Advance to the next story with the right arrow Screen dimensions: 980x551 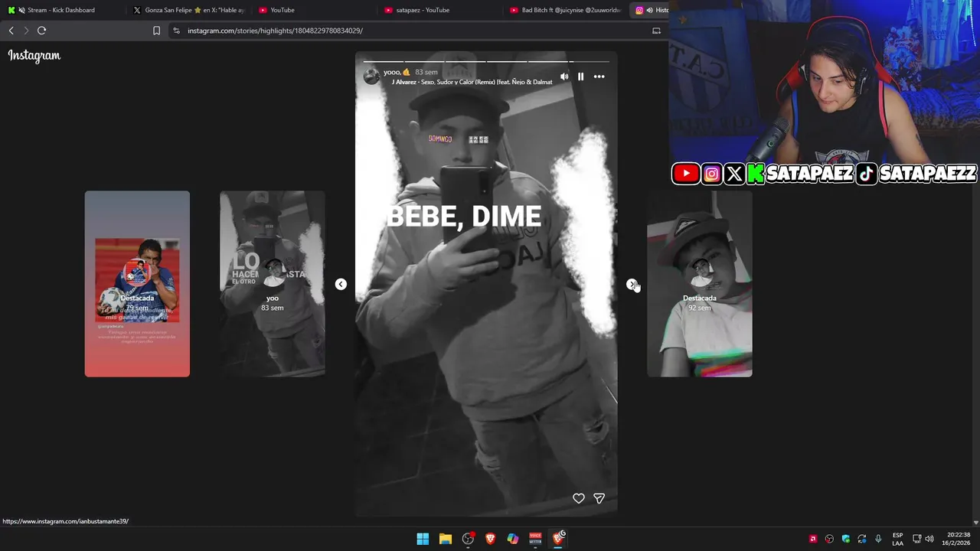pyautogui.click(x=632, y=284)
